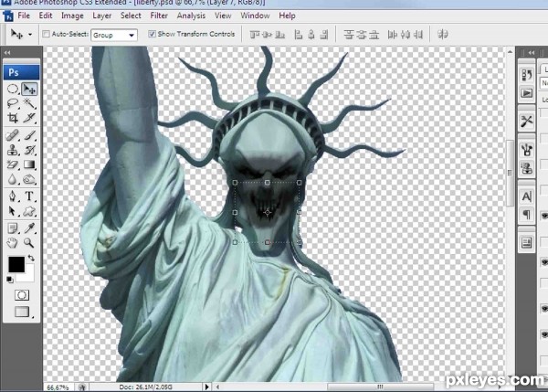The image size is (548, 392).
Task: Select the Gradient tool
Action: 29,164
